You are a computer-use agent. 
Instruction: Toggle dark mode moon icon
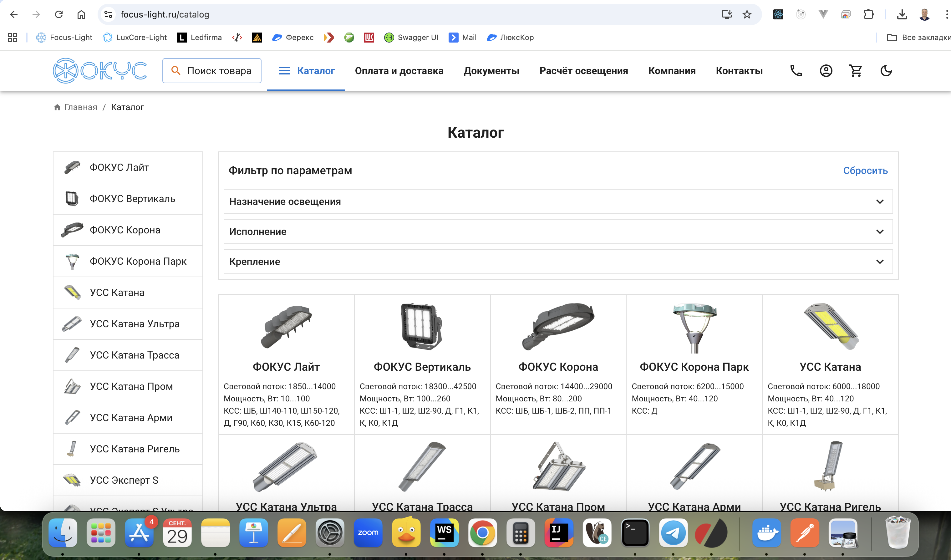tap(886, 71)
